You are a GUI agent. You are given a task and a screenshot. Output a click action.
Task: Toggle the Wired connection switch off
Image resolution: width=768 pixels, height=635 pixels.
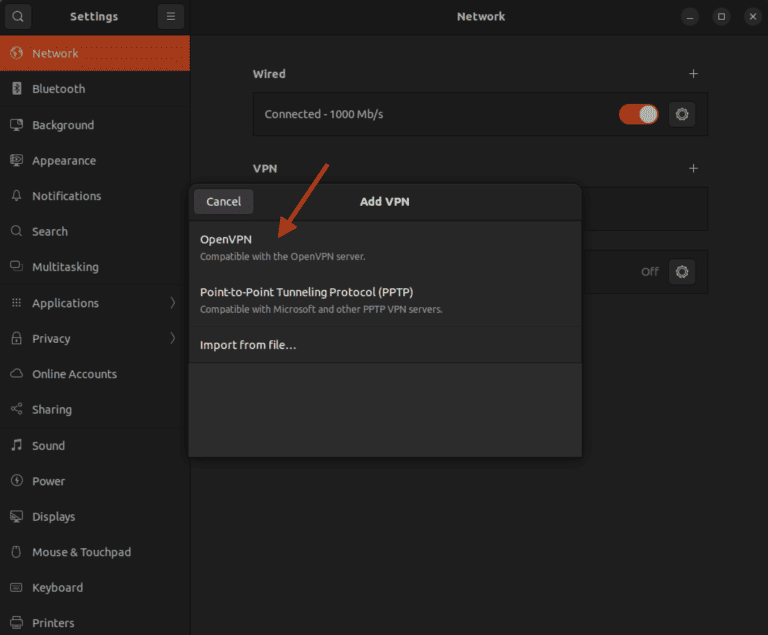tap(638, 114)
